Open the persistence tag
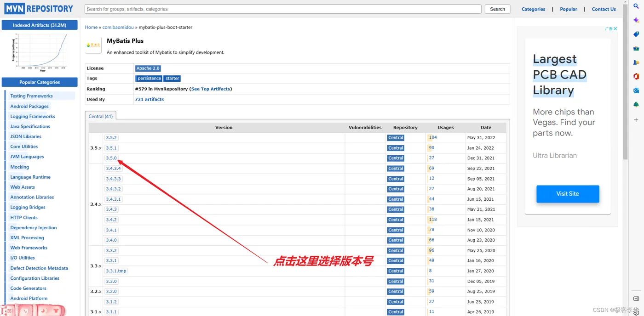This screenshot has width=644, height=316. click(x=149, y=79)
